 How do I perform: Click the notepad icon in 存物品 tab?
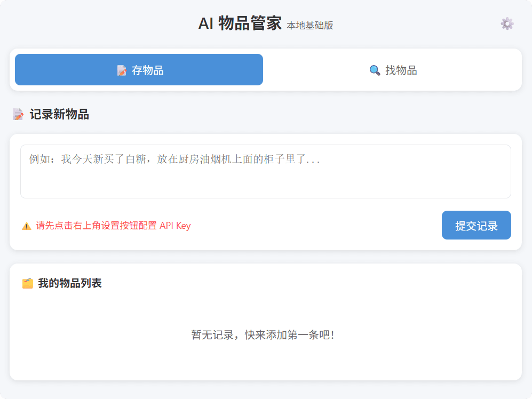(122, 70)
